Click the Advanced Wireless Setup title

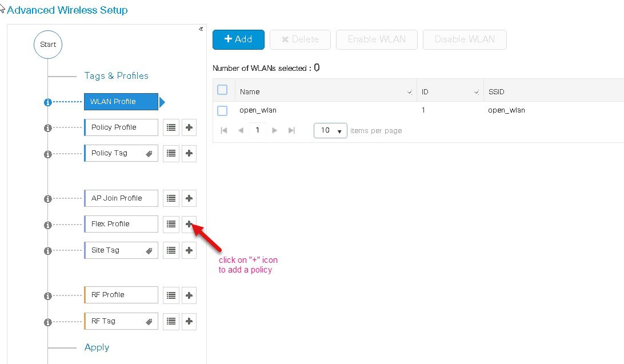coord(67,10)
